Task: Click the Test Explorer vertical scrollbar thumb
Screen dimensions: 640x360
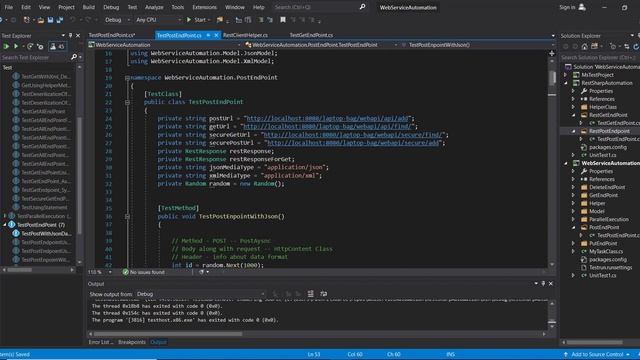Action: point(79,176)
